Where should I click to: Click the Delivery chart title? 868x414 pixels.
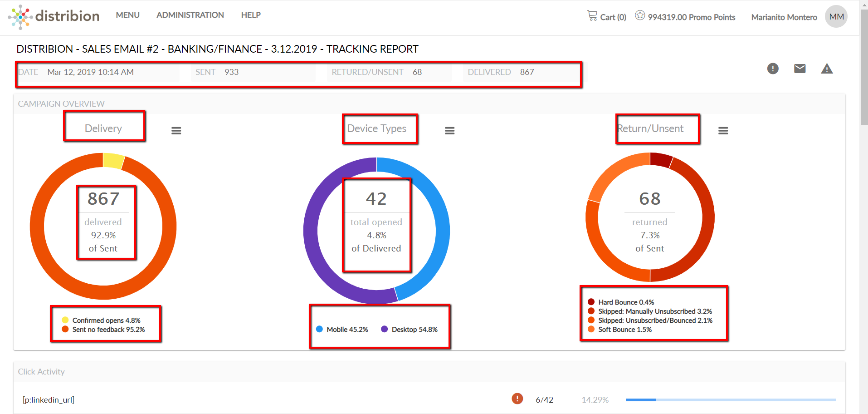click(x=103, y=128)
